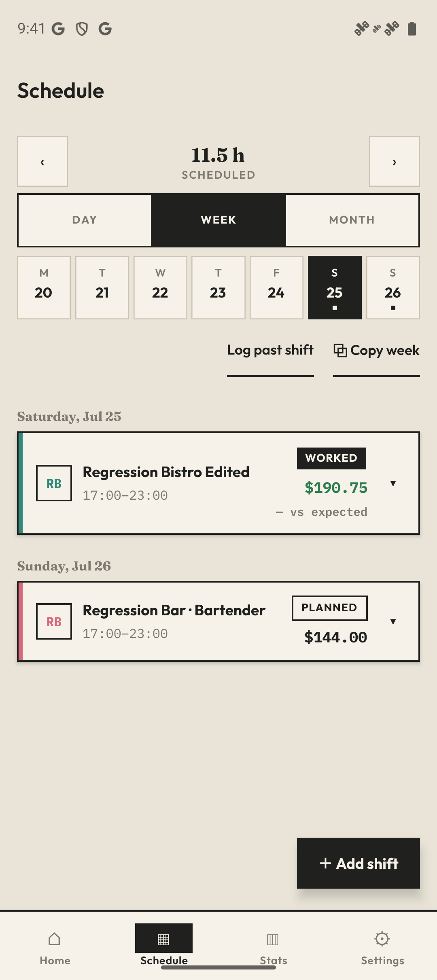Tap the Copy week duplicate icon

[x=340, y=351]
